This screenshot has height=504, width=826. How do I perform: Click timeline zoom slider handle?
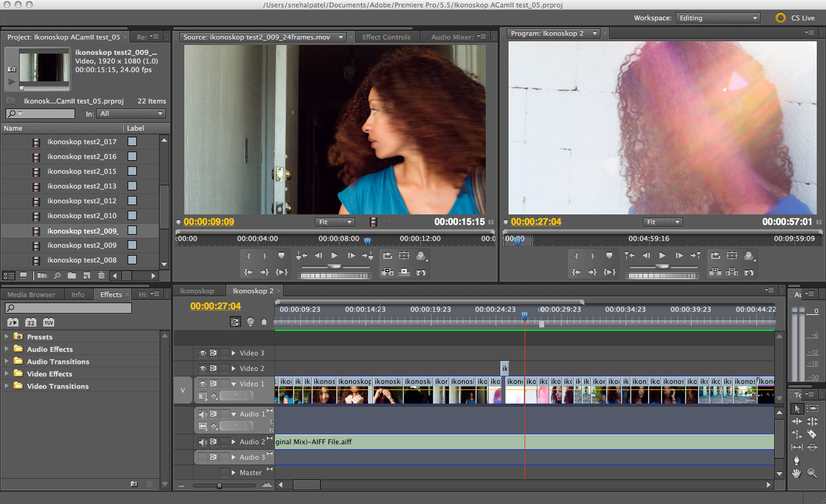pyautogui.click(x=219, y=486)
